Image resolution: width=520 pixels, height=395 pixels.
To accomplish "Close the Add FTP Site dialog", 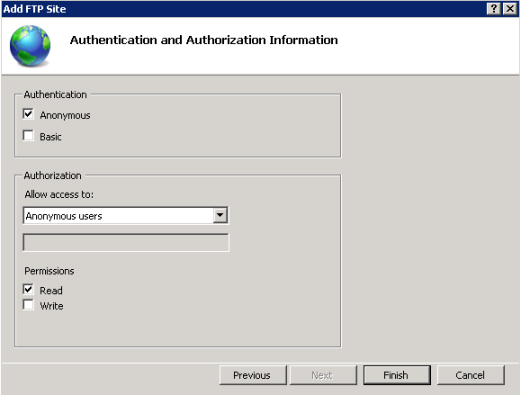I will pyautogui.click(x=510, y=9).
